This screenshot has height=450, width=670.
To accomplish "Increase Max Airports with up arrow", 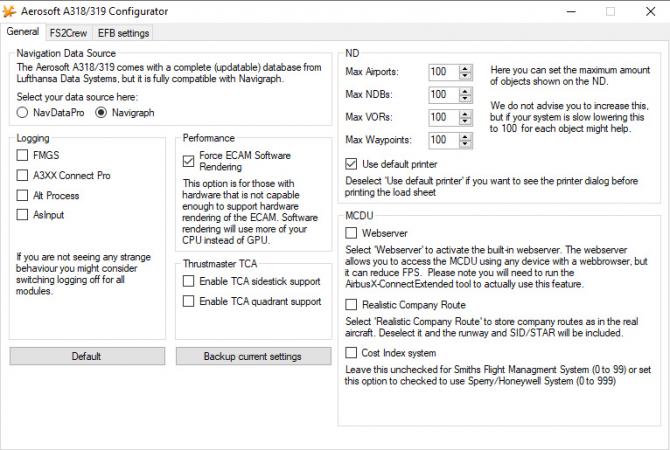I will pyautogui.click(x=465, y=68).
